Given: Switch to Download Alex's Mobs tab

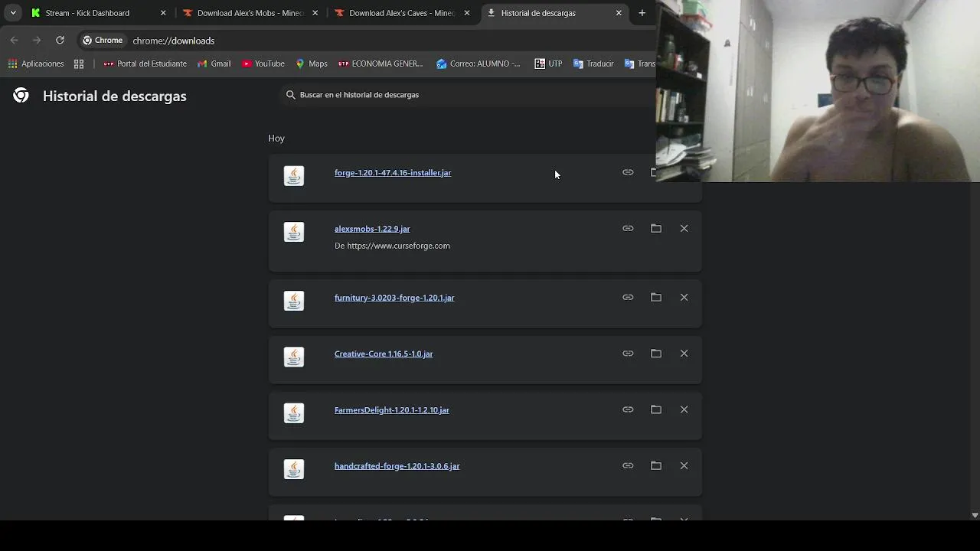Looking at the screenshot, I should coord(250,13).
